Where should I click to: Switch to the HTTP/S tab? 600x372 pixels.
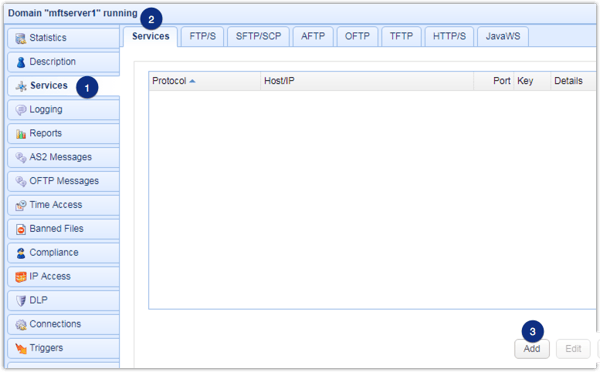click(x=449, y=36)
